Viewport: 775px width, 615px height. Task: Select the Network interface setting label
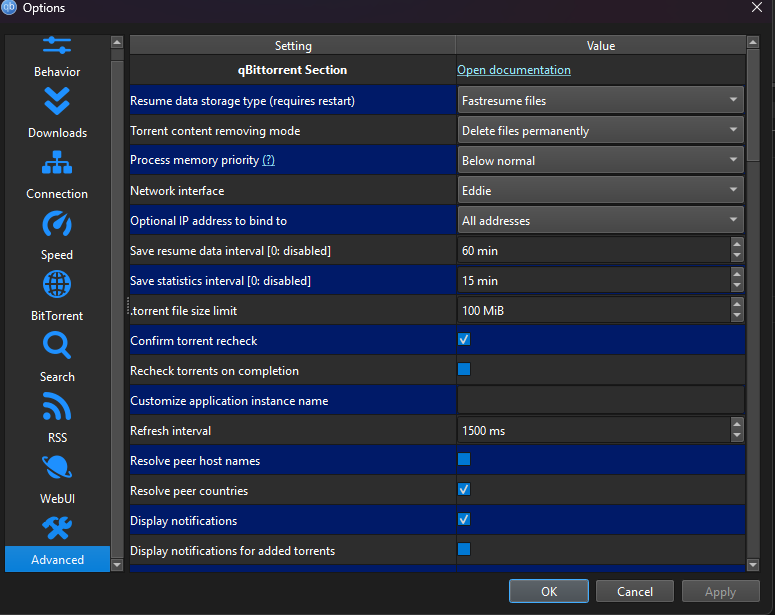pos(177,190)
